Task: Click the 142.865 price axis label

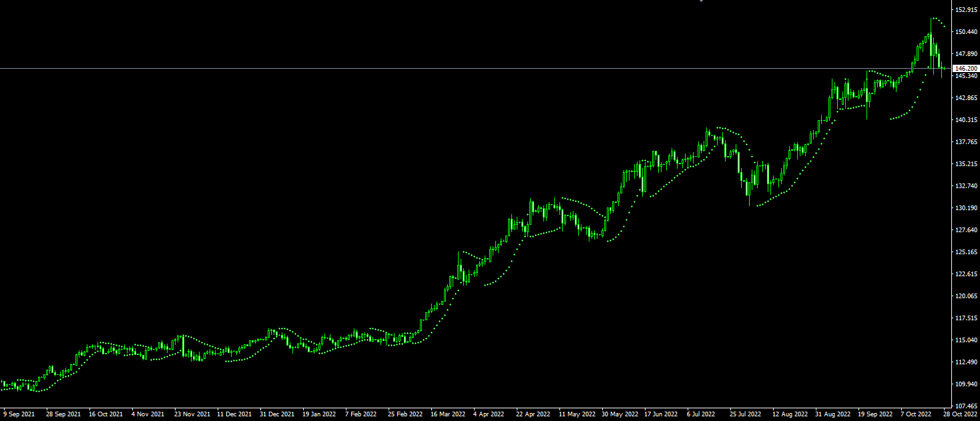Action: [967, 98]
